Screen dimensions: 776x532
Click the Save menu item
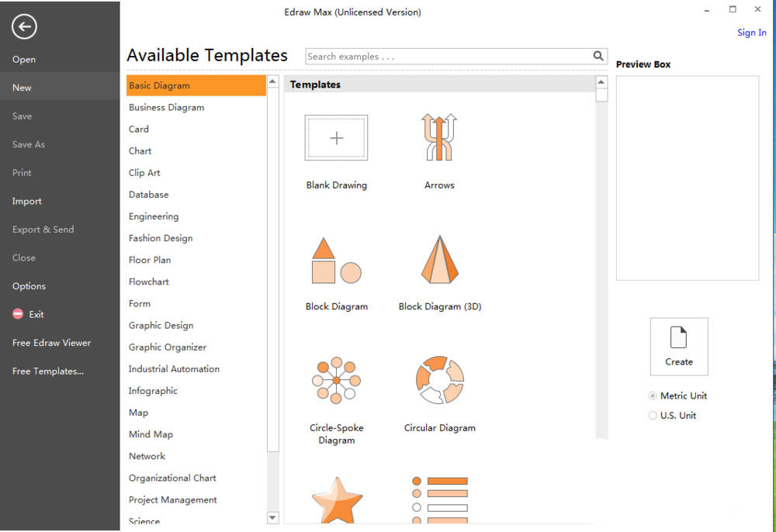tap(60, 116)
